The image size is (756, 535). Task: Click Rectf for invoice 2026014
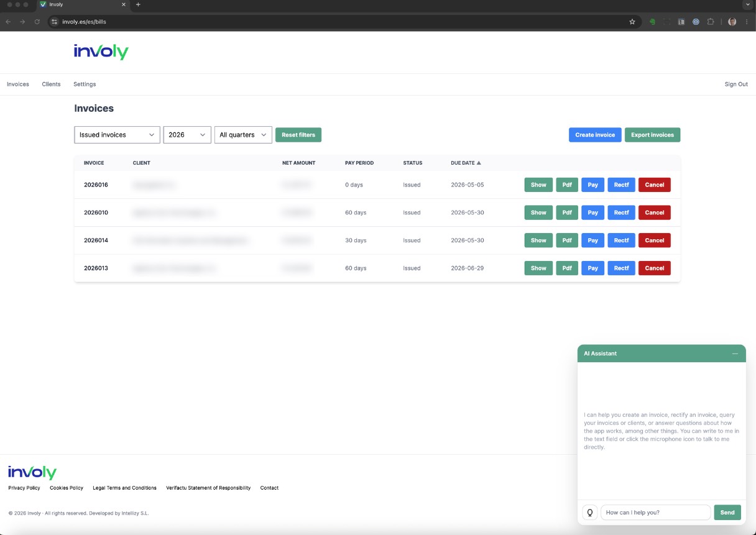[622, 240]
